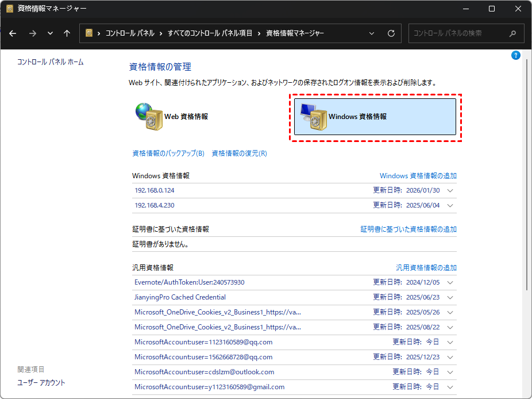Screen dimensions: 532x399
Task: Click the search magnifier icon
Action: (512, 33)
